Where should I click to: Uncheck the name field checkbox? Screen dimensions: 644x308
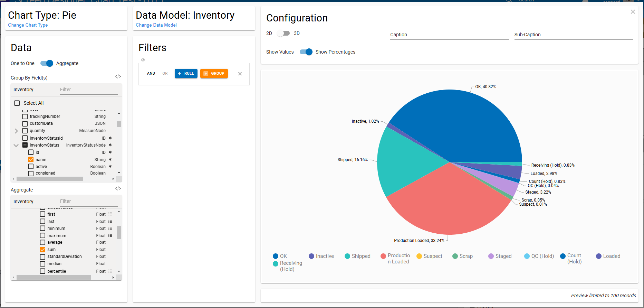[31, 160]
